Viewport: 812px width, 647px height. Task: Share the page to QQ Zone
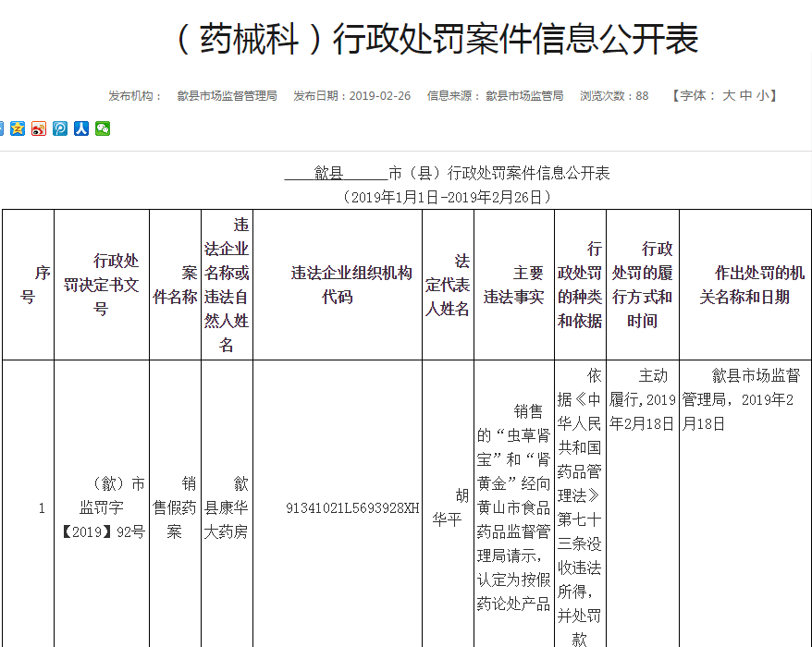tap(18, 128)
